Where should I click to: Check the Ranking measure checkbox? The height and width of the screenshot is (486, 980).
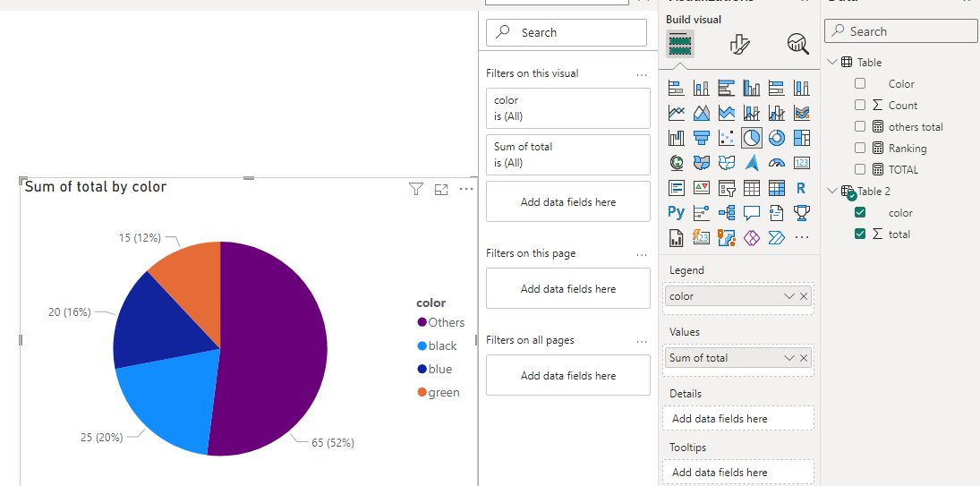coord(860,148)
